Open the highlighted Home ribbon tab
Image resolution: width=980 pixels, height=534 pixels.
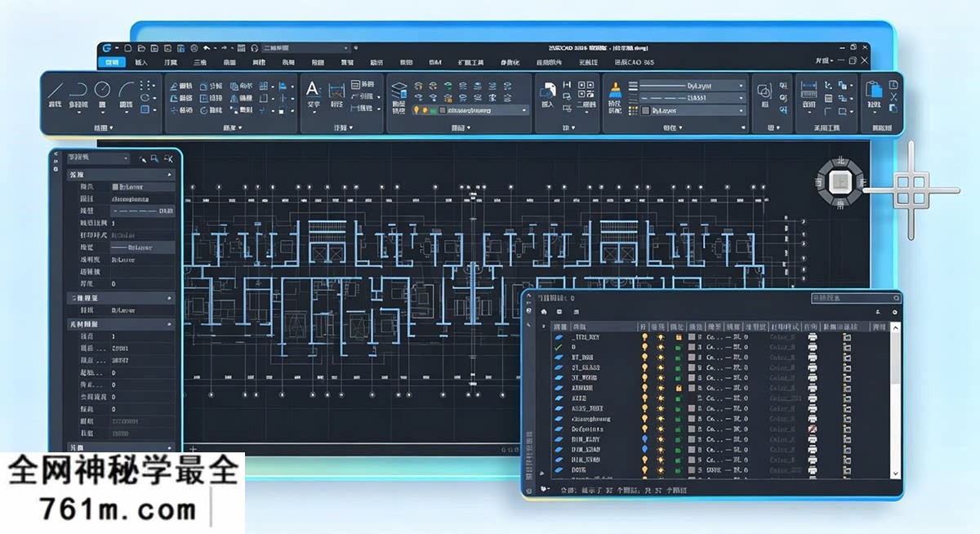[112, 62]
